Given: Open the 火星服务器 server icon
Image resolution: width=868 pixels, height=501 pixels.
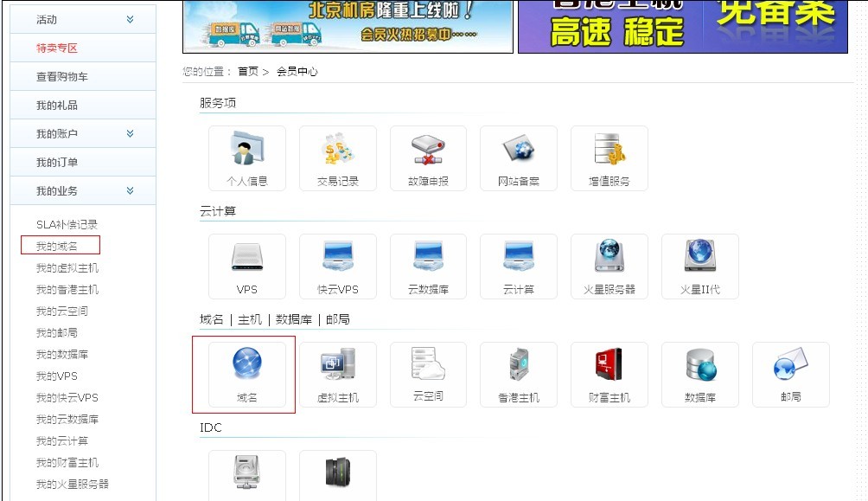Looking at the screenshot, I should (x=609, y=259).
